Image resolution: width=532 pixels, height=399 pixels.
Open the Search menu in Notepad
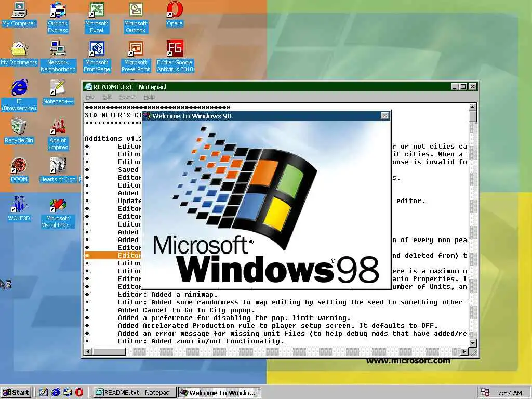128,97
